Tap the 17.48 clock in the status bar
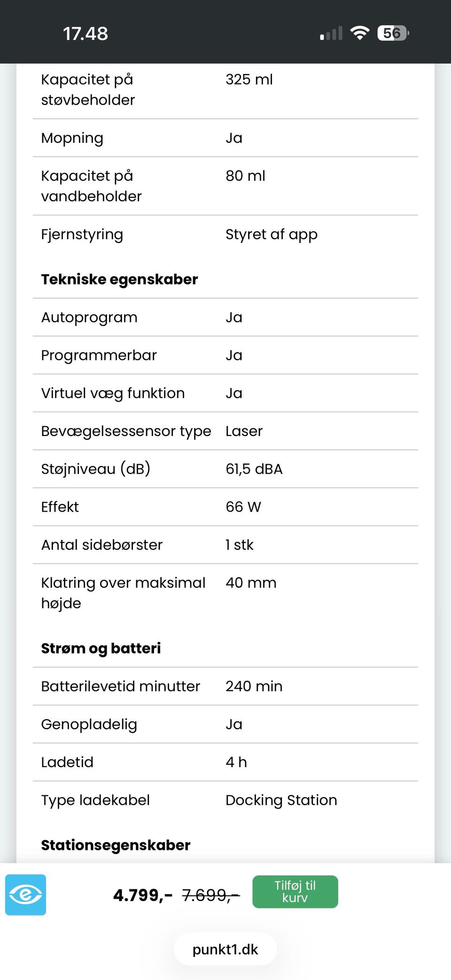 coord(86,33)
